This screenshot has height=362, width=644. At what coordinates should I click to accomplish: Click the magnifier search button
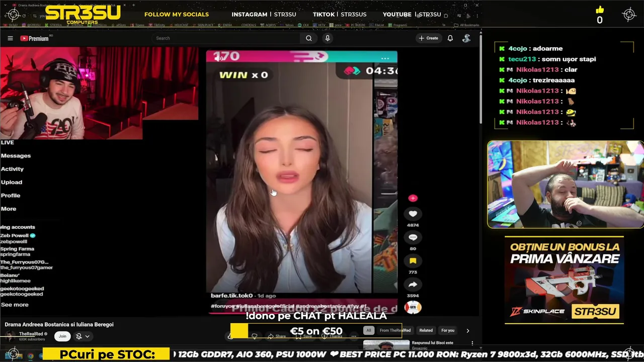tap(309, 38)
